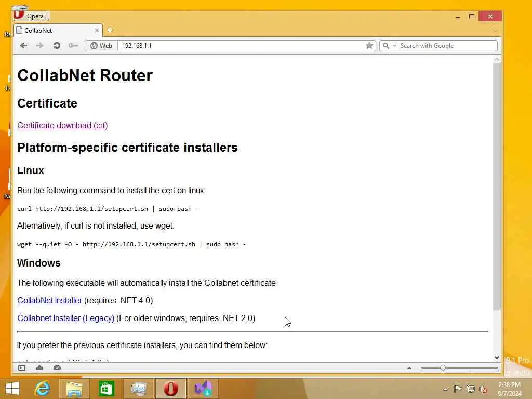This screenshot has width=532, height=399.
Task: Maximize the Opera window
Action: click(x=472, y=16)
